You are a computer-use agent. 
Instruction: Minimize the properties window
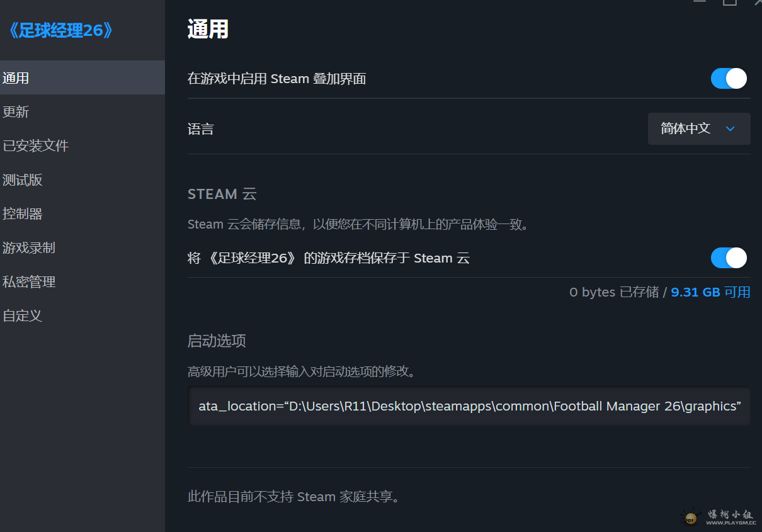click(x=699, y=3)
